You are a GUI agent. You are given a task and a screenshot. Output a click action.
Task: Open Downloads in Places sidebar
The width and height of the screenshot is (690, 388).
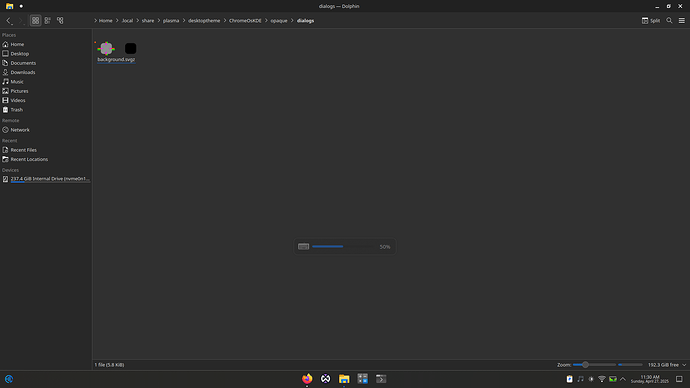(46, 72)
